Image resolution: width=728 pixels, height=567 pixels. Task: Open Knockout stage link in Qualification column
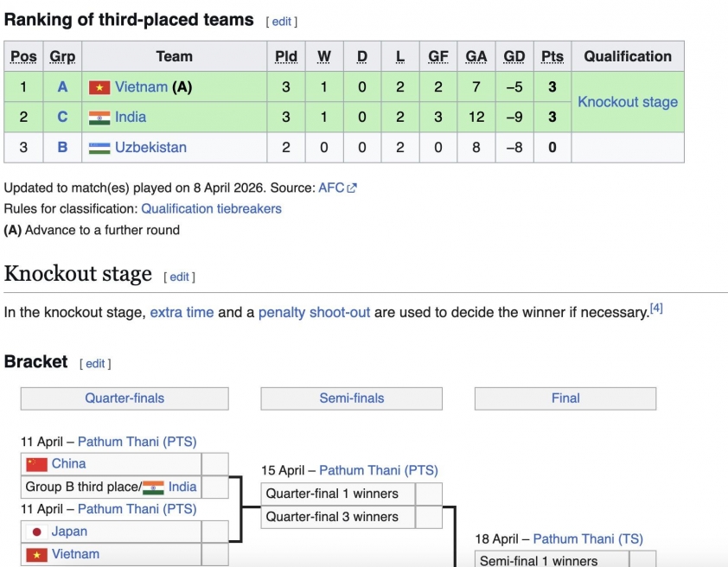pyautogui.click(x=628, y=102)
